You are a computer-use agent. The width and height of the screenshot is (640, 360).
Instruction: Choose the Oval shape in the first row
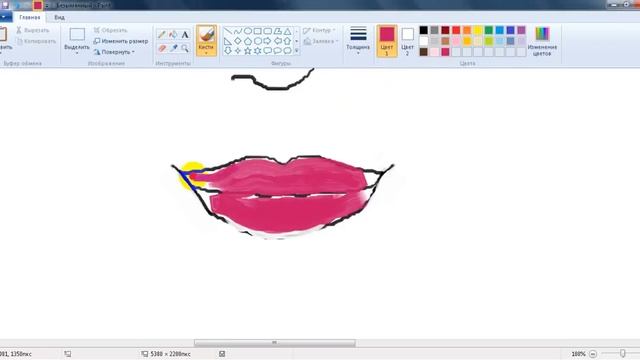248,31
